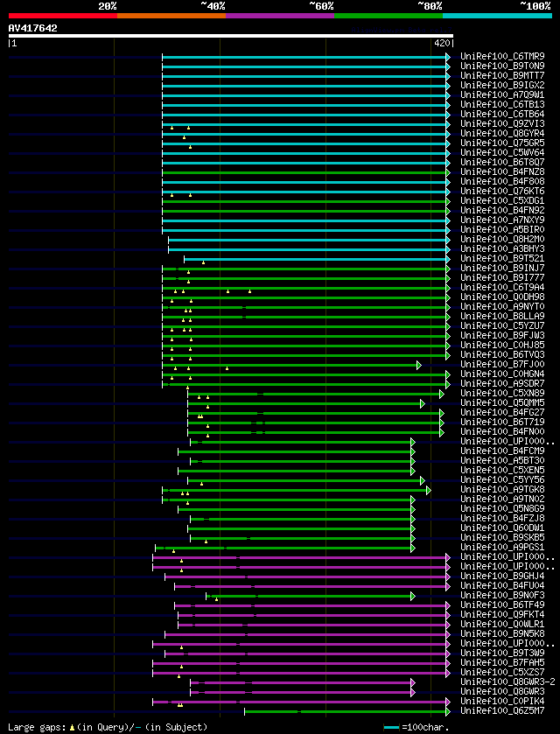Open hit UniRef100_B9MTT7
The height and width of the screenshot is (734, 560).
click(x=502, y=76)
